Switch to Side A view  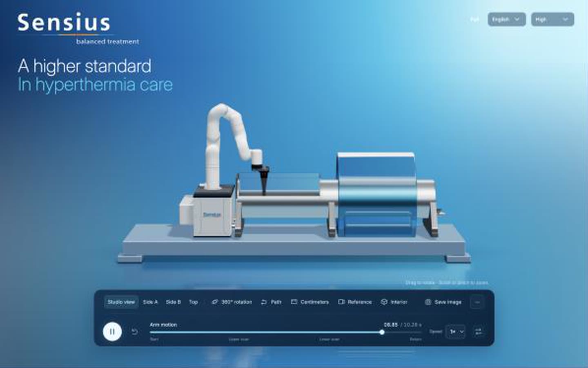pos(150,302)
